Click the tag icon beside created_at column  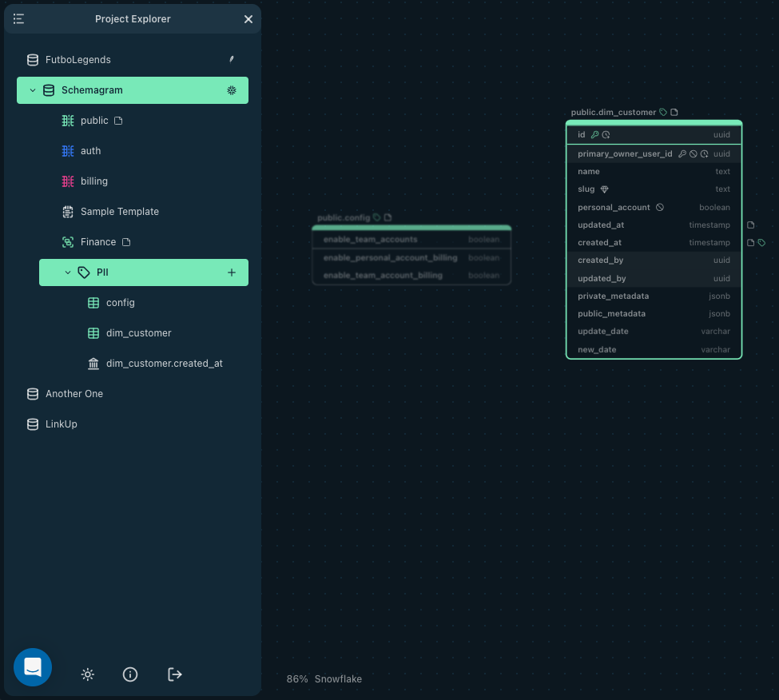pyautogui.click(x=761, y=243)
